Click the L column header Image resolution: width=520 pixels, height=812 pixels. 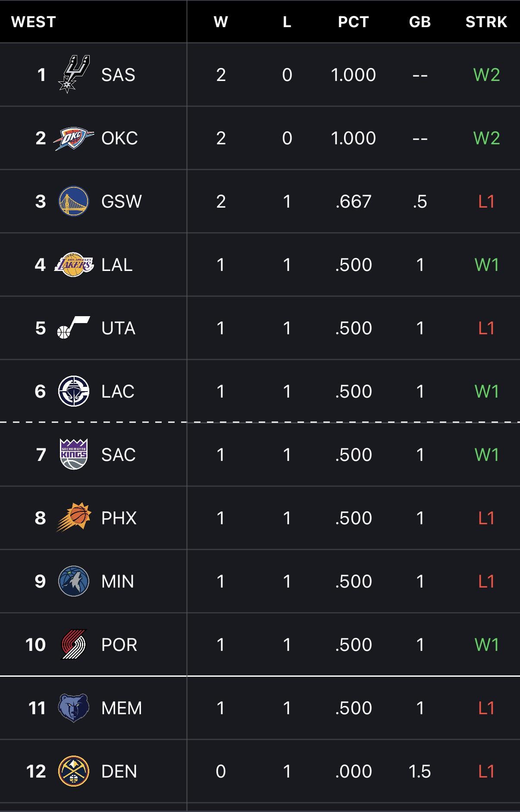click(x=287, y=22)
